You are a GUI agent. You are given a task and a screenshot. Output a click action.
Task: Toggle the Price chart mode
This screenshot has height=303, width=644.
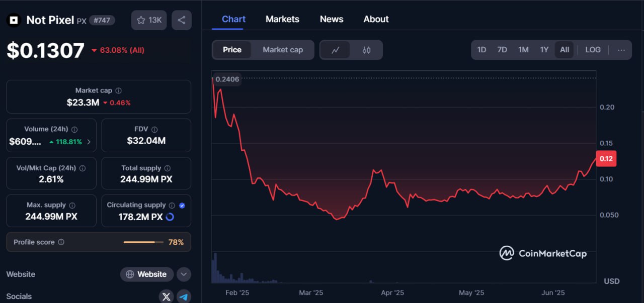coord(232,50)
